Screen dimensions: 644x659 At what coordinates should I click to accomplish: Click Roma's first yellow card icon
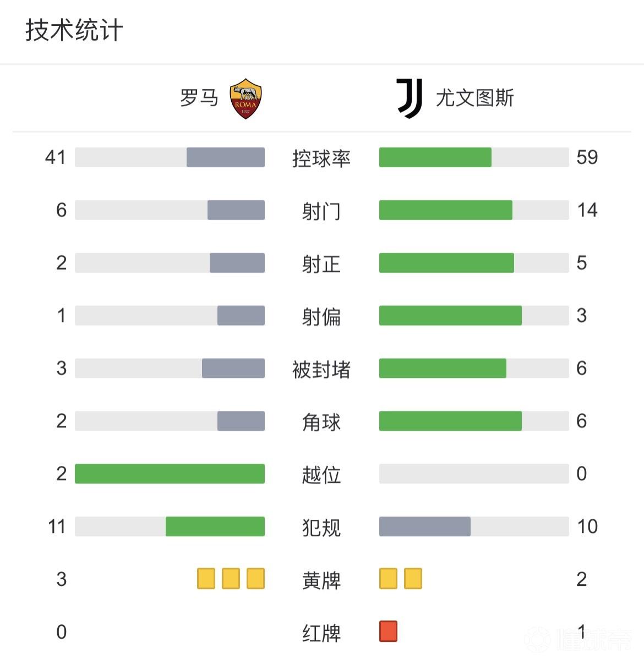click(x=206, y=579)
